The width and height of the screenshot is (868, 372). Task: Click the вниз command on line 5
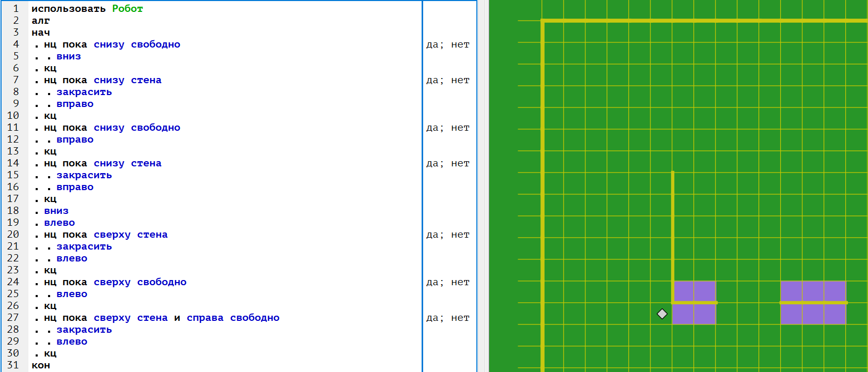pos(69,56)
